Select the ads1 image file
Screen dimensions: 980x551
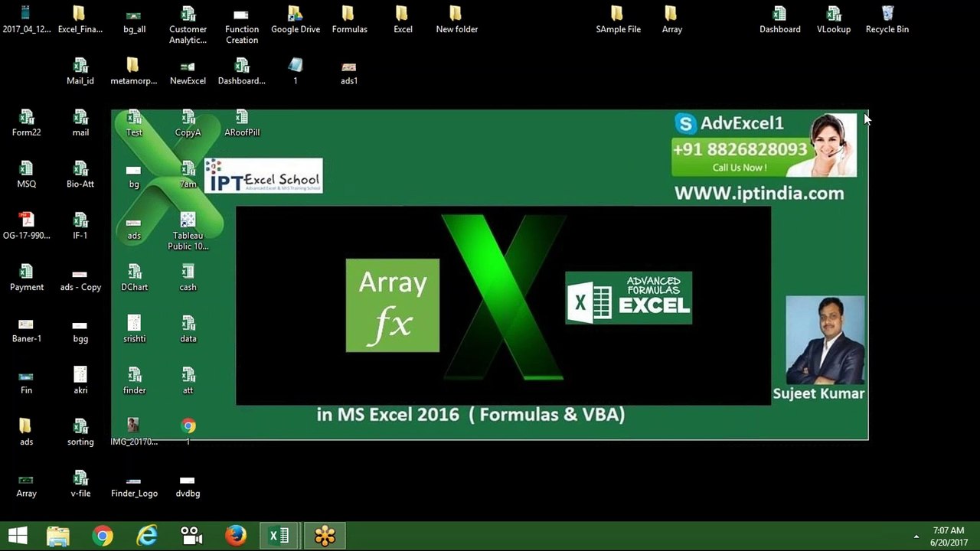pyautogui.click(x=349, y=71)
